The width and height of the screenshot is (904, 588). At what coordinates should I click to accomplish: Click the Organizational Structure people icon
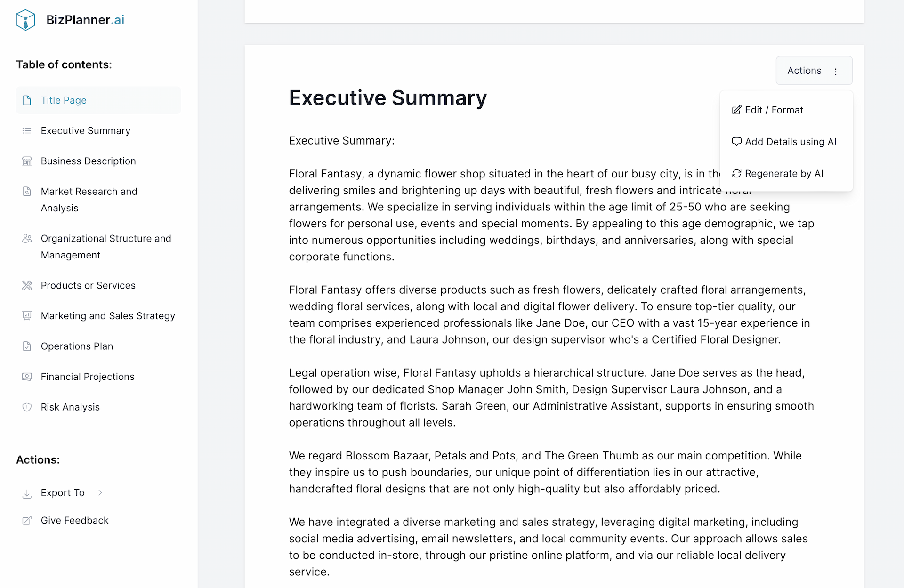27,239
